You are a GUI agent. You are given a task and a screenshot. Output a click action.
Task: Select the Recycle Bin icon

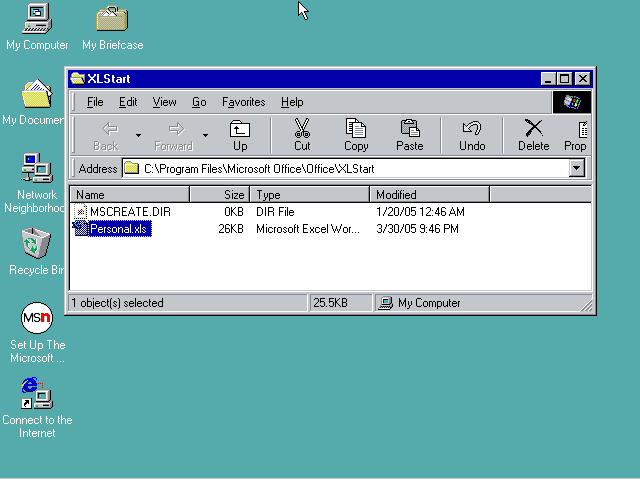coord(36,251)
